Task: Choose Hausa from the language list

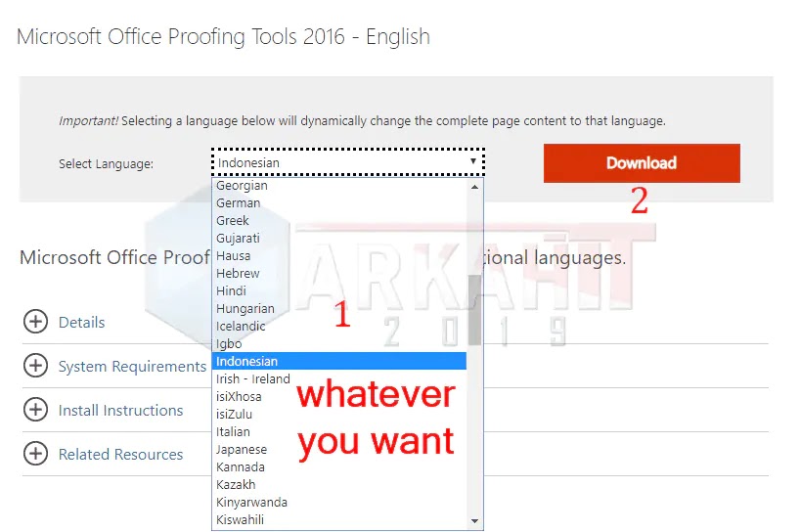Action: tap(339, 256)
